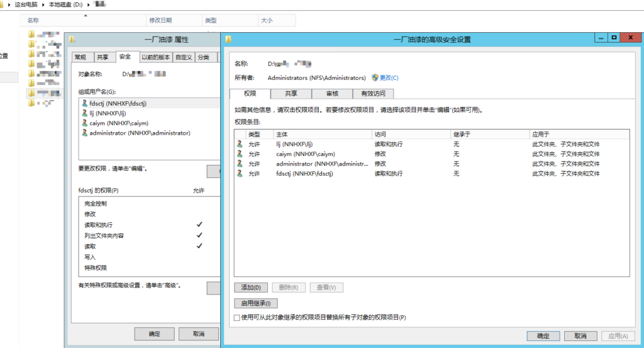Click the llj user icon in group list
The image size is (644, 348).
click(84, 113)
